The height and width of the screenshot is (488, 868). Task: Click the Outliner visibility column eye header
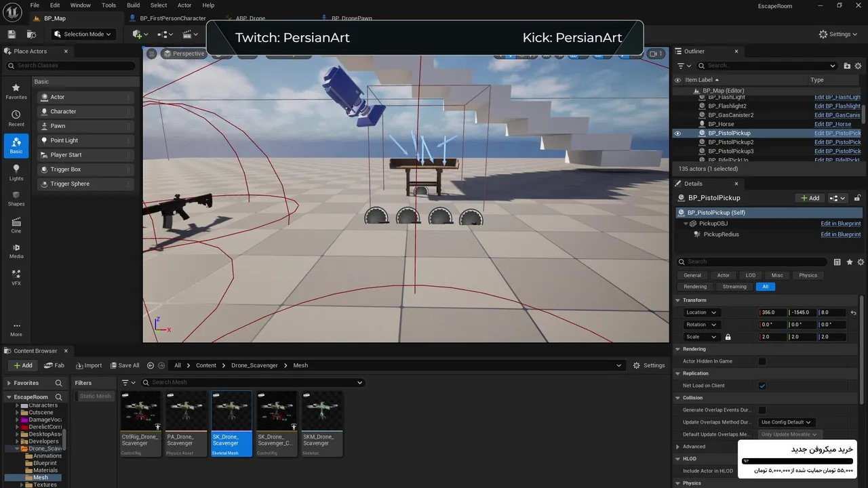tap(677, 80)
